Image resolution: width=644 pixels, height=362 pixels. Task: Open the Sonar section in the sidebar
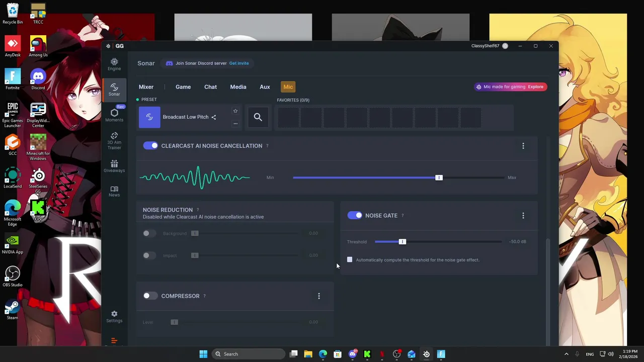coord(114,89)
